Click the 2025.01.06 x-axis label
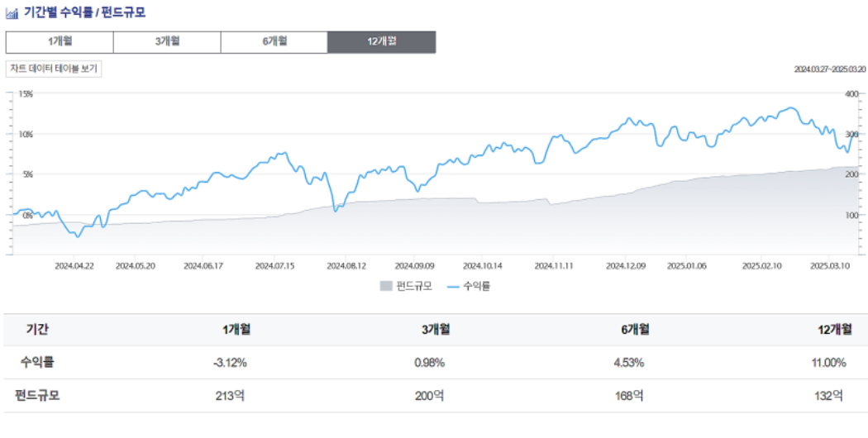Screen dimensions: 868x438 687,266
